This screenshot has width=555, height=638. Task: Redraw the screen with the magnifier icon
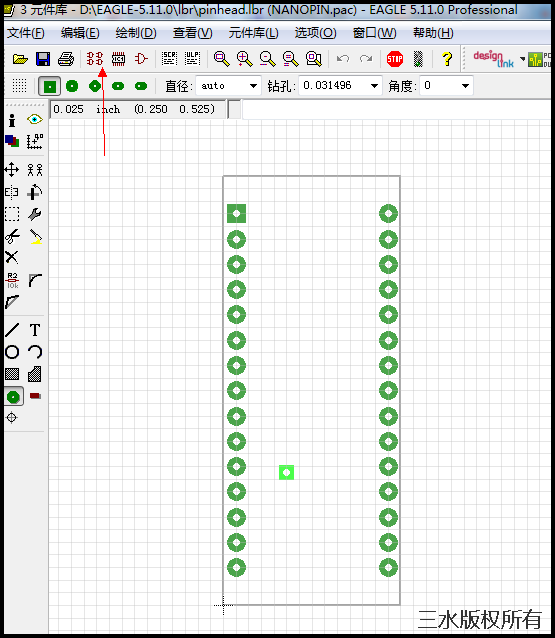[x=291, y=59]
